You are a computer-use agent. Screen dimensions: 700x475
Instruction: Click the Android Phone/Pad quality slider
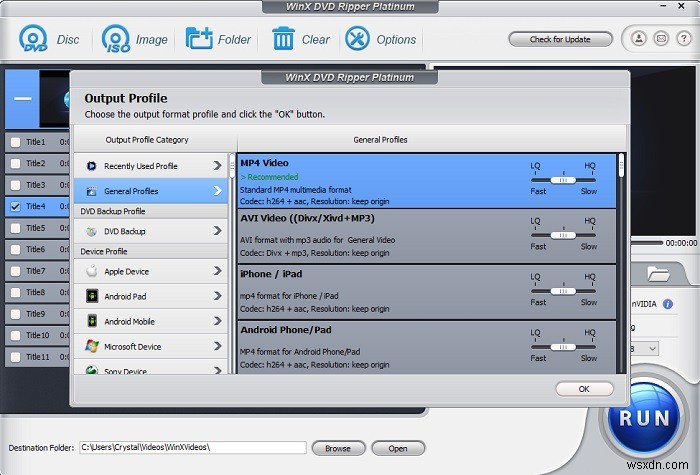pyautogui.click(x=563, y=347)
